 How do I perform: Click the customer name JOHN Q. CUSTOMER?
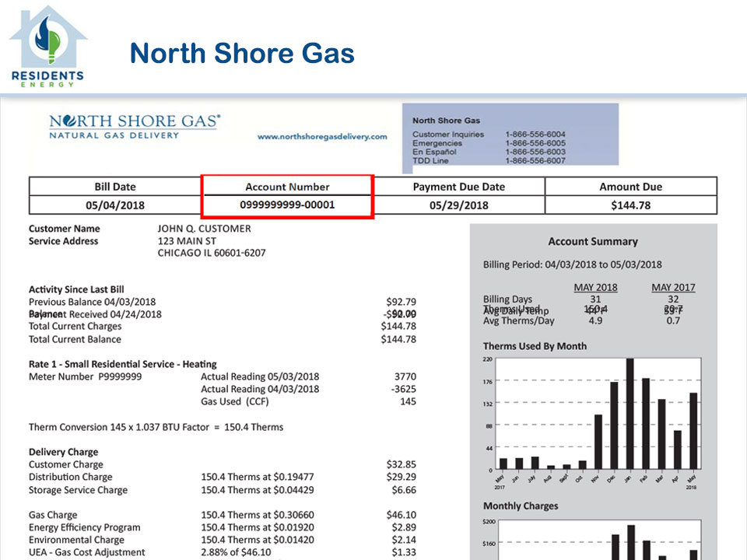click(204, 229)
